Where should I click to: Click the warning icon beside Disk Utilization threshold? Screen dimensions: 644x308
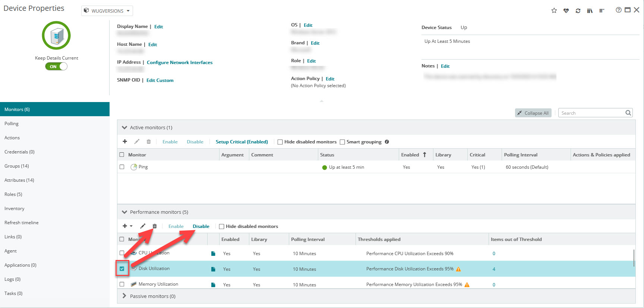tap(458, 269)
